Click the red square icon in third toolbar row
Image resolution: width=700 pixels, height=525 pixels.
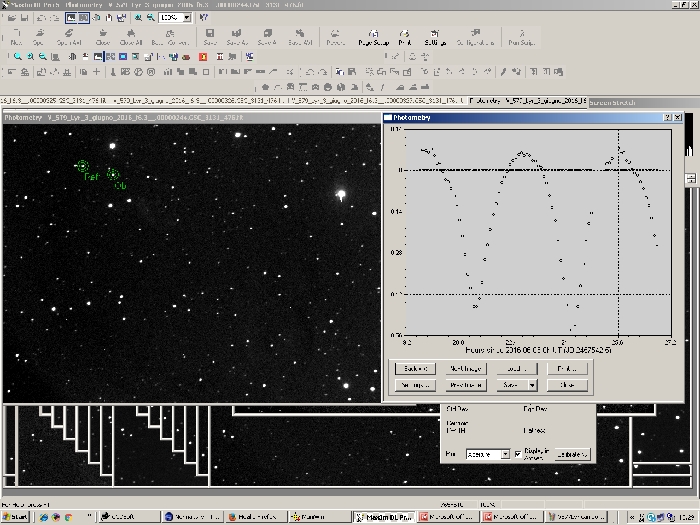pyautogui.click(x=203, y=57)
